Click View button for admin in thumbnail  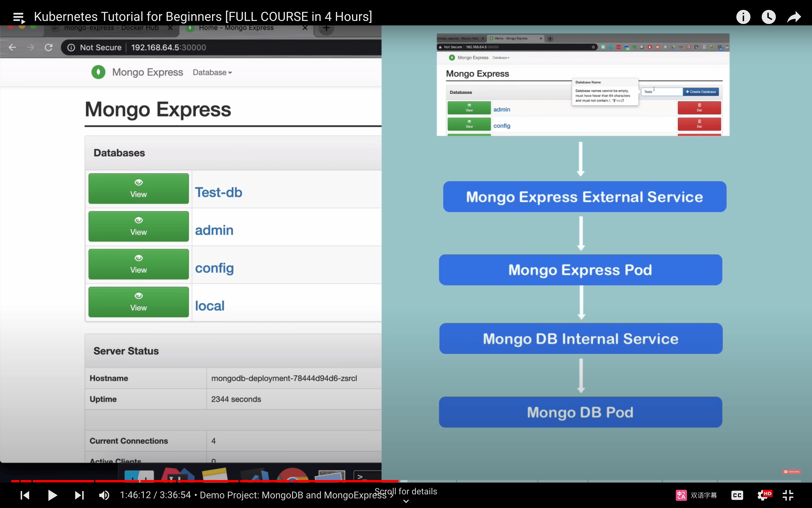coord(469,107)
